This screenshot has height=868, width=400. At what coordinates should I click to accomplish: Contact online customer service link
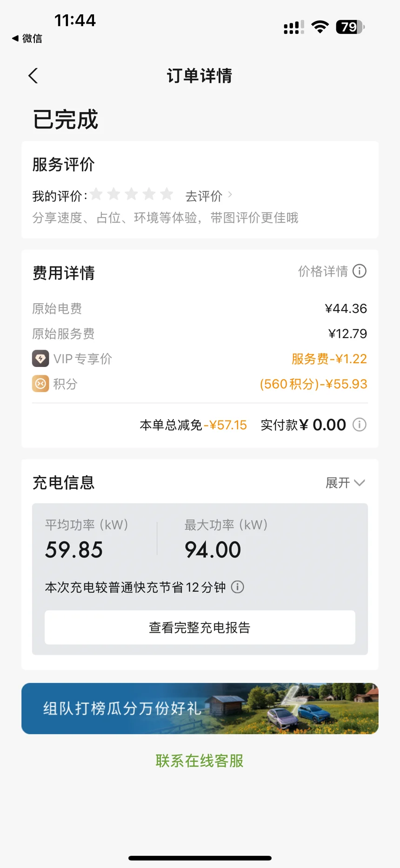[200, 761]
